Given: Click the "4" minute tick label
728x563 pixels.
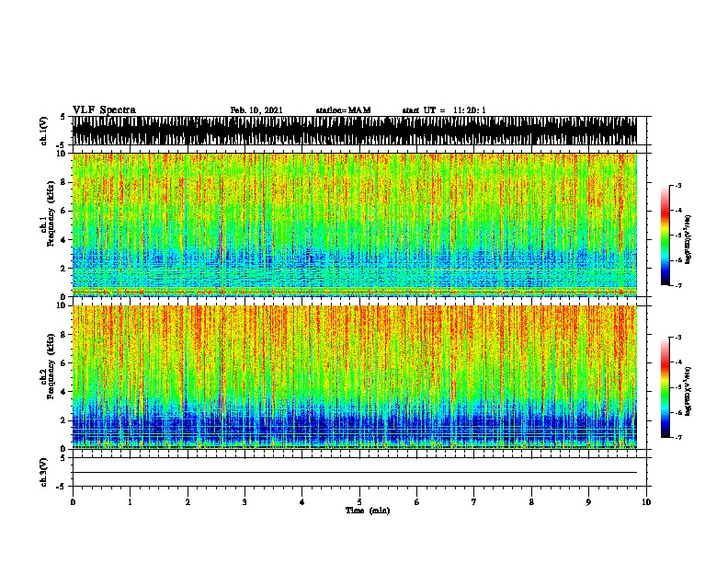Looking at the screenshot, I should (302, 502).
